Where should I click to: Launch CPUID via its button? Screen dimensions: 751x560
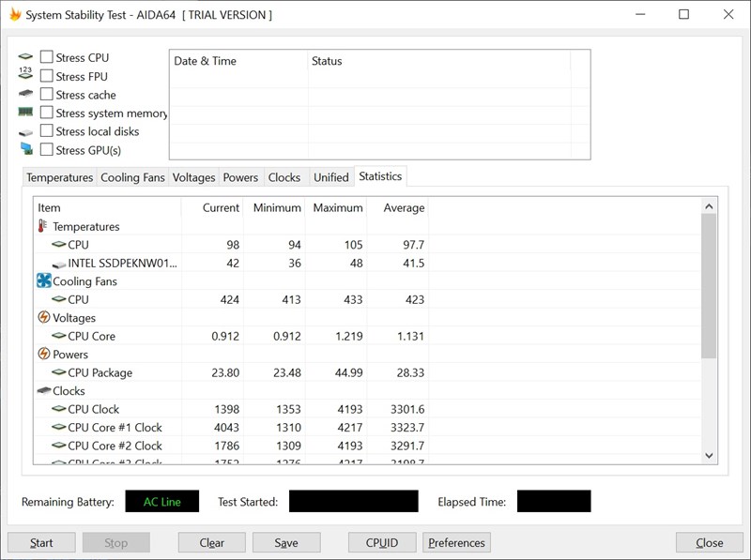382,542
